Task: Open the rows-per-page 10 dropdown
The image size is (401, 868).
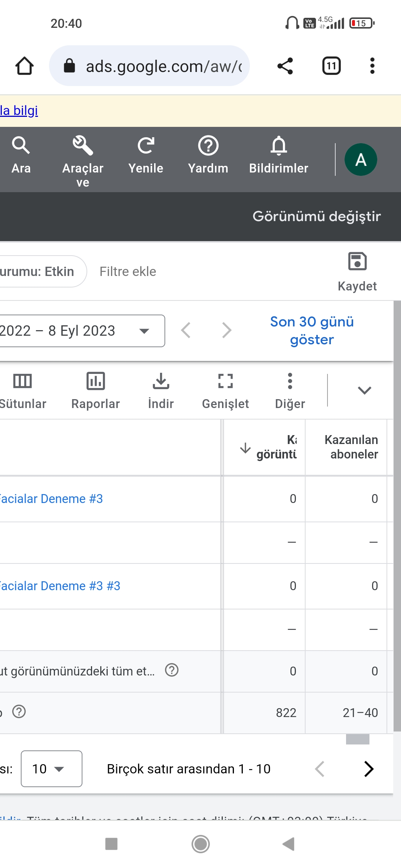Action: tap(52, 769)
